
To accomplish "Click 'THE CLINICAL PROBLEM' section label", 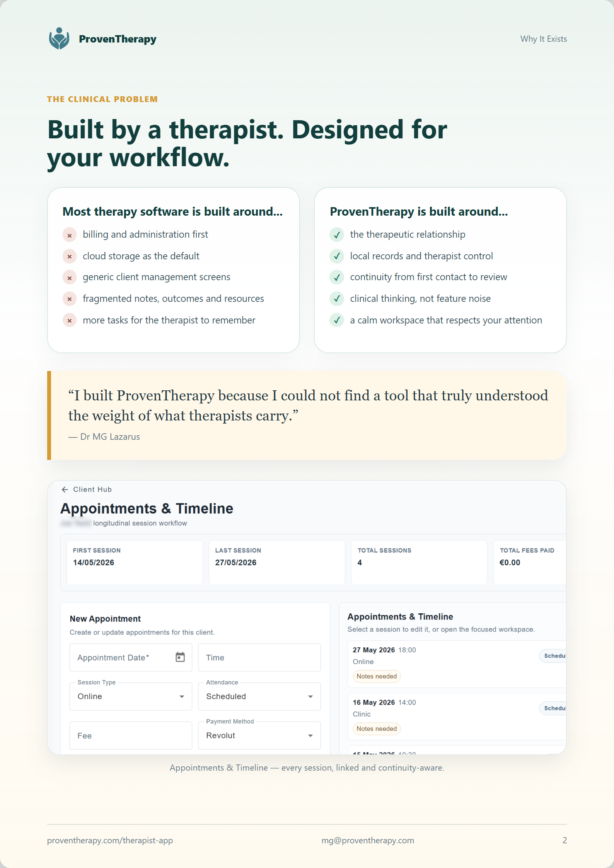I will [x=102, y=99].
